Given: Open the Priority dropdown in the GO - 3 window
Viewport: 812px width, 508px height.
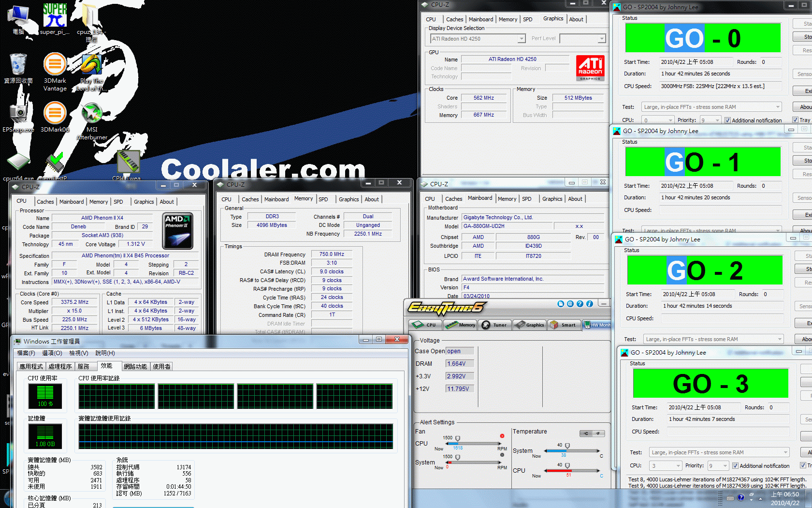Looking at the screenshot, I should (718, 466).
